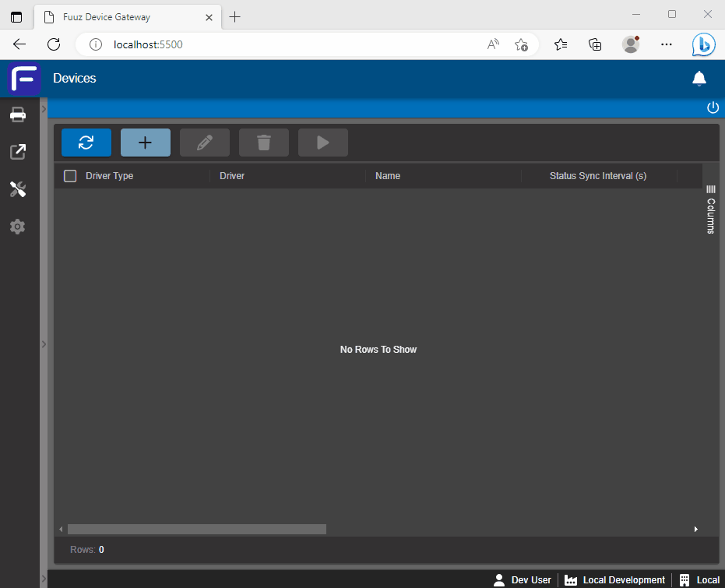Click the bottom sidebar expand chevron

point(44,579)
